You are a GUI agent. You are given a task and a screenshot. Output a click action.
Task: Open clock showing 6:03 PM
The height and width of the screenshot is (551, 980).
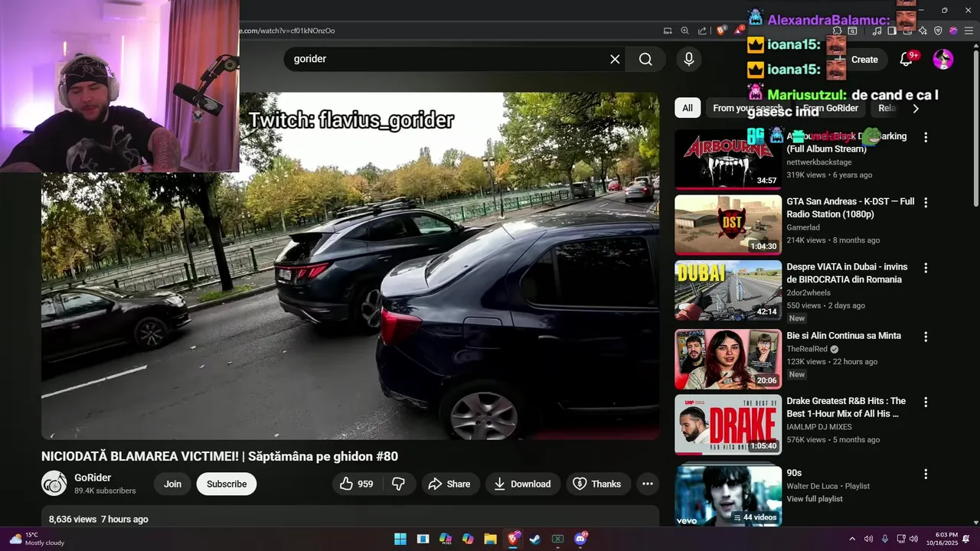941,539
